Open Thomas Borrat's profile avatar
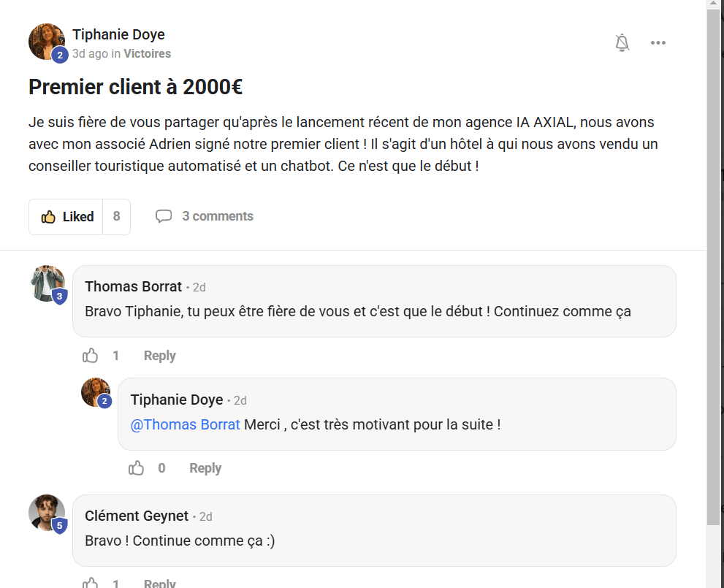 pos(47,283)
